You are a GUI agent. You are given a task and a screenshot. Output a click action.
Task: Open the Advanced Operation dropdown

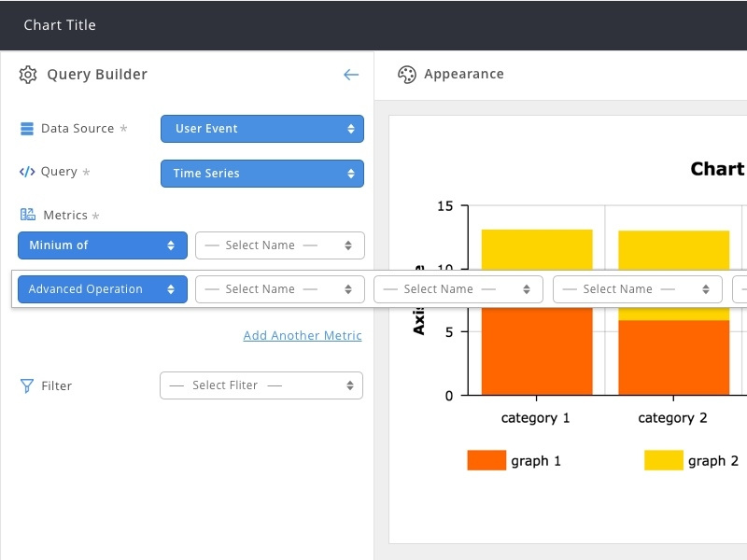click(x=103, y=289)
